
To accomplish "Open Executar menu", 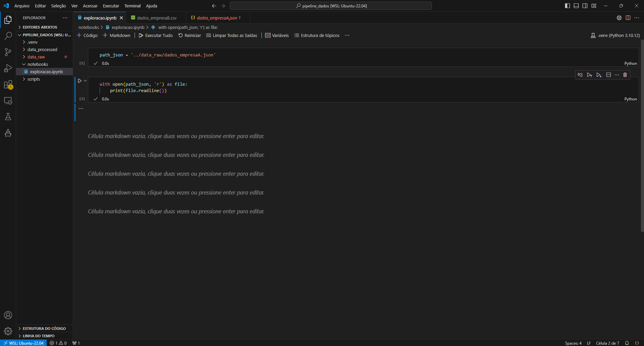I will (111, 6).
